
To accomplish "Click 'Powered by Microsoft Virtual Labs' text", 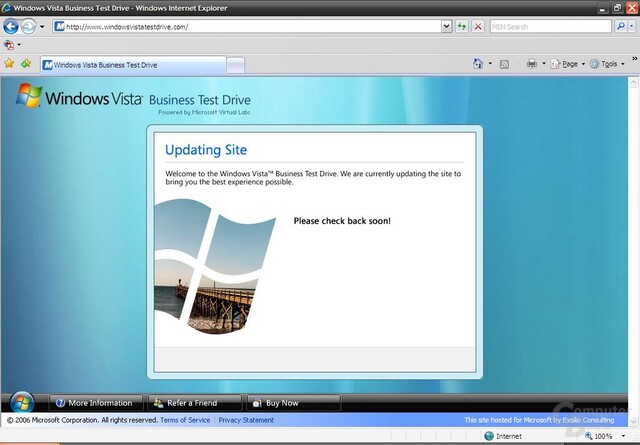I will (x=204, y=112).
